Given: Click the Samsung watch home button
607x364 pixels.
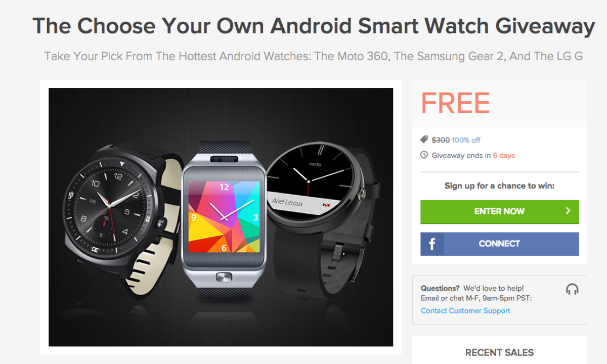Looking at the screenshot, I should tap(224, 277).
